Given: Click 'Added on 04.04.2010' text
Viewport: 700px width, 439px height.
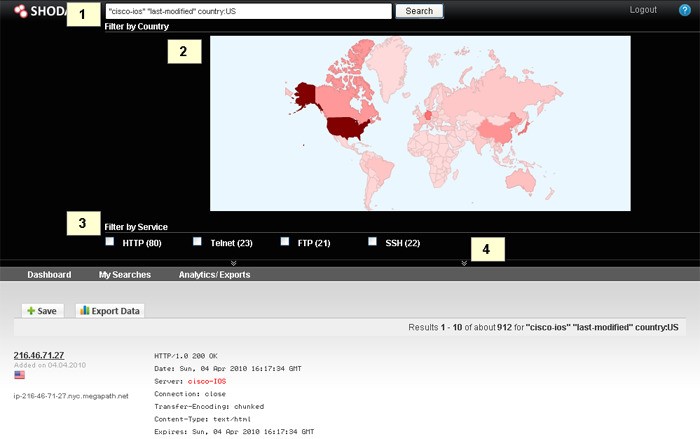Looking at the screenshot, I should pyautogui.click(x=50, y=365).
